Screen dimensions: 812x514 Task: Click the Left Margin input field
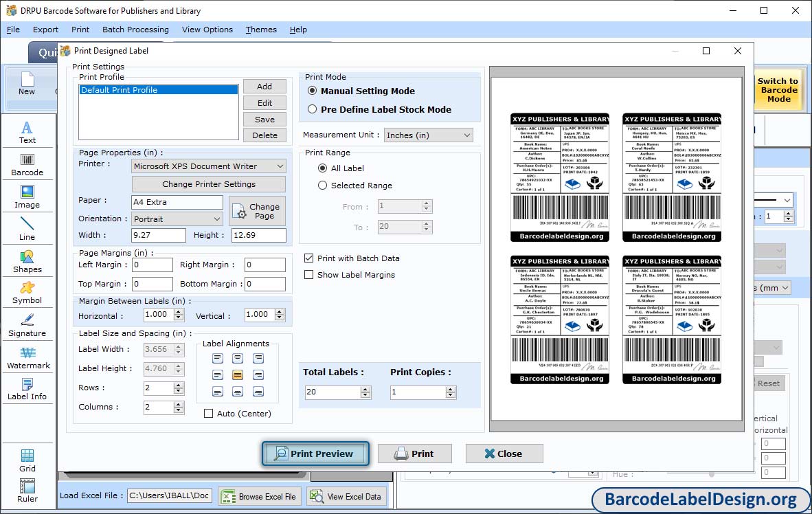pos(153,265)
